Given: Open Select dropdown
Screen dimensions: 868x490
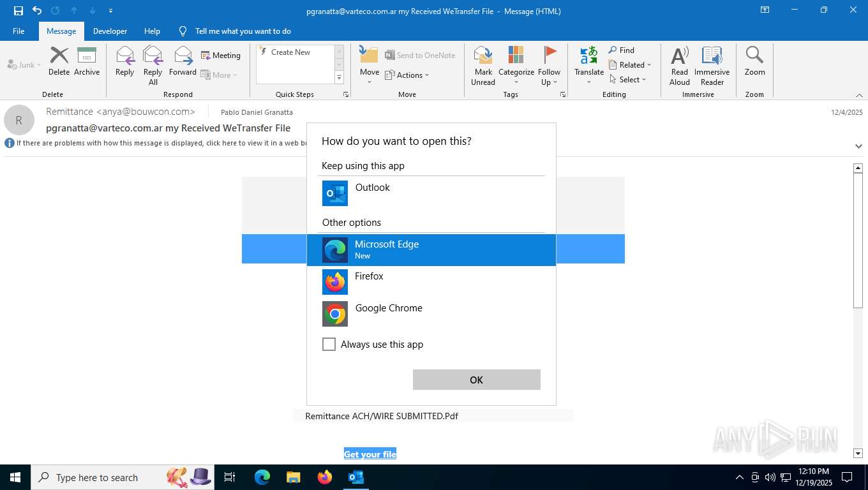Looking at the screenshot, I should [x=627, y=79].
